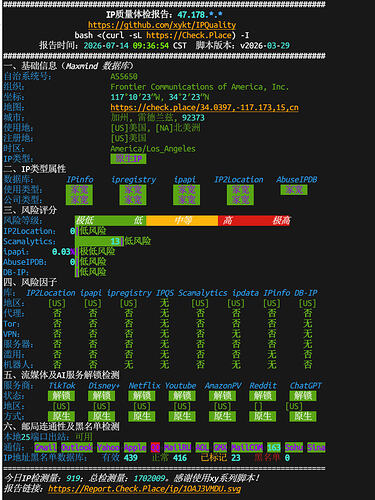Click Frontier Communications of America, Inc.

click(x=200, y=87)
